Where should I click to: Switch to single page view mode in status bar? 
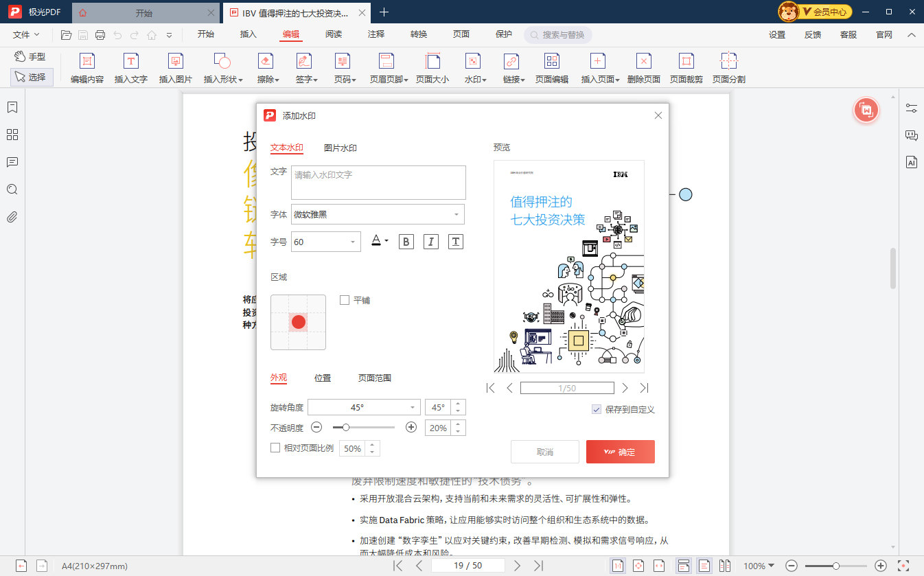tap(704, 566)
